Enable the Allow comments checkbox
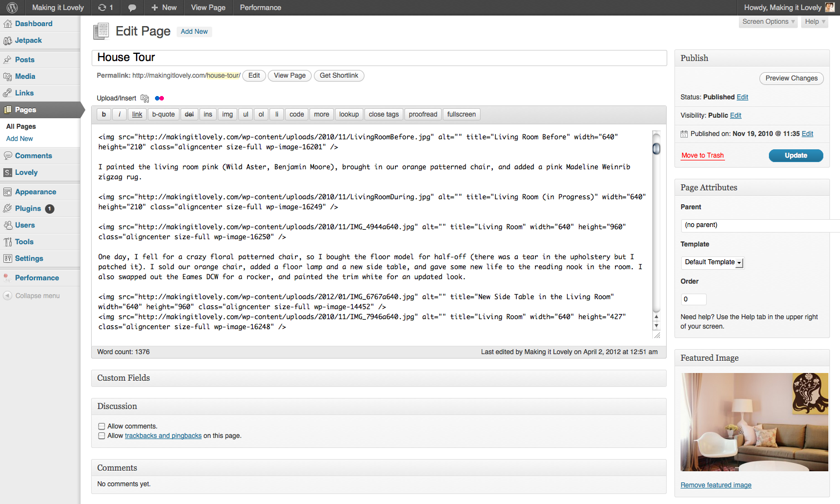Screen dimensions: 840x504 [x=102, y=426]
